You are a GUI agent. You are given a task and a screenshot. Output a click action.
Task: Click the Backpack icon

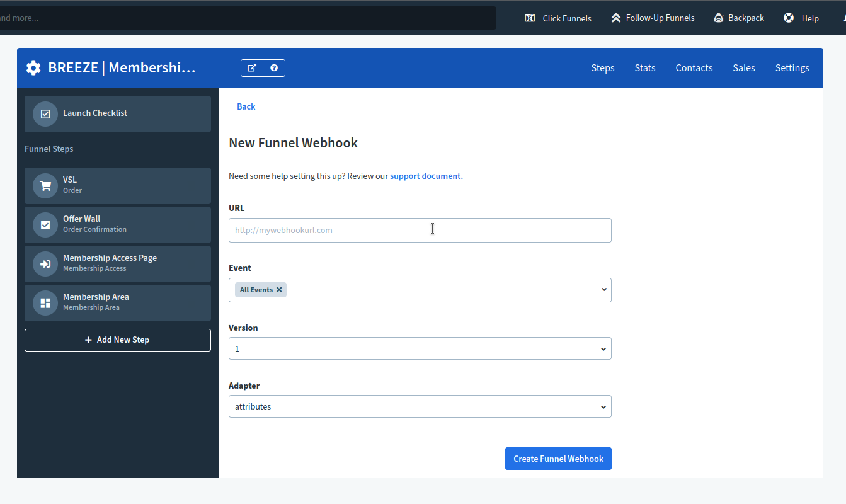pyautogui.click(x=718, y=18)
